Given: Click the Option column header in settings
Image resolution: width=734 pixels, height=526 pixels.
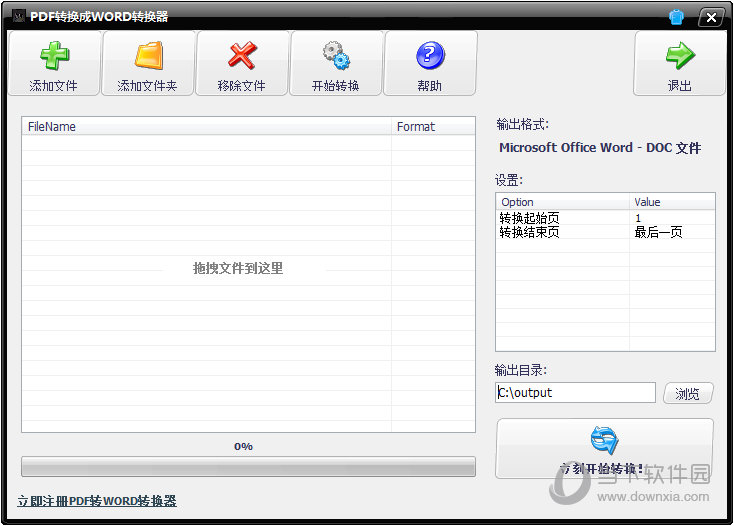Looking at the screenshot, I should tap(562, 202).
